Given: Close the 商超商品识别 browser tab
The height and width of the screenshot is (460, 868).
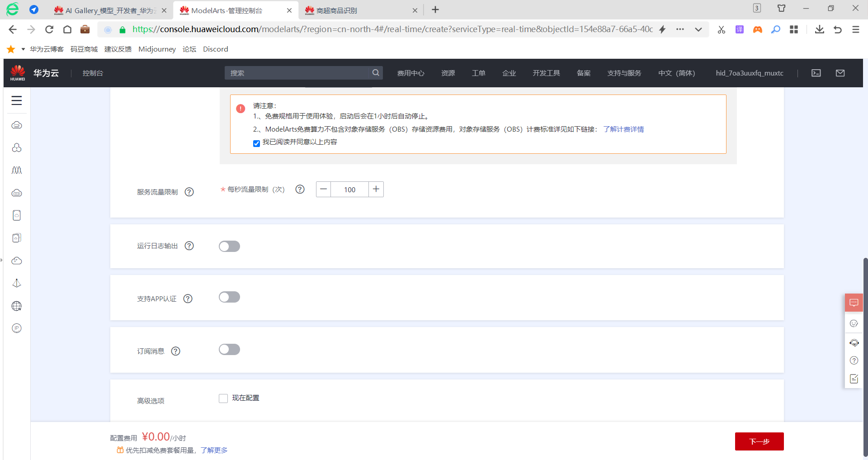Looking at the screenshot, I should tap(415, 10).
